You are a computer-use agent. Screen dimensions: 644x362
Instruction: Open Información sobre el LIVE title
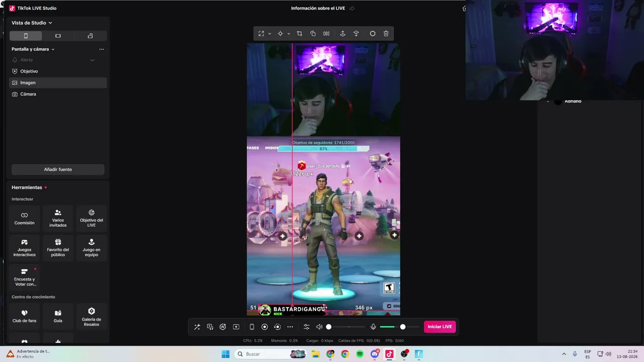click(x=318, y=8)
